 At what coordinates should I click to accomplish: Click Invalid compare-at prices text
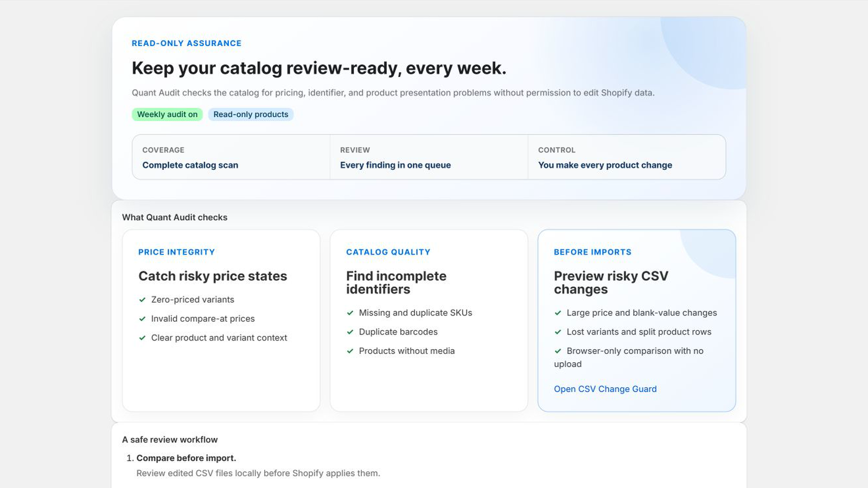(x=203, y=319)
